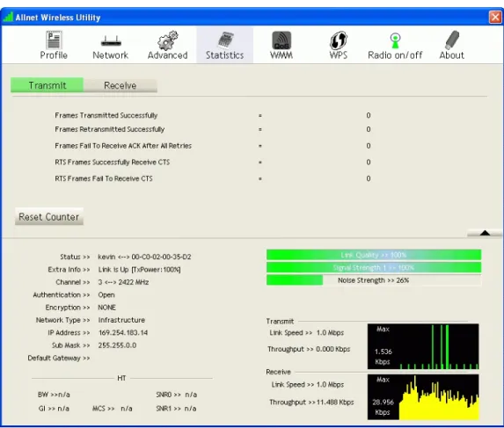Select Frames Transmitted Successfully row
Screen dimensions: 504x428
tap(213, 115)
